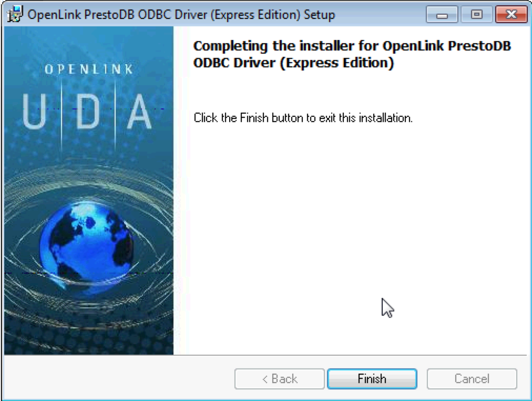Click the horizontal separator above the buttons
This screenshot has width=532, height=401.
(265, 355)
